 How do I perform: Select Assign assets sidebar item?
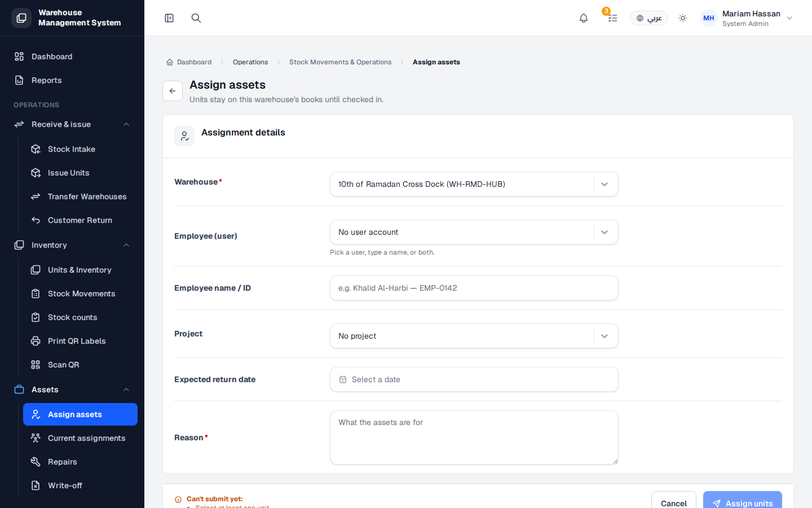80,414
